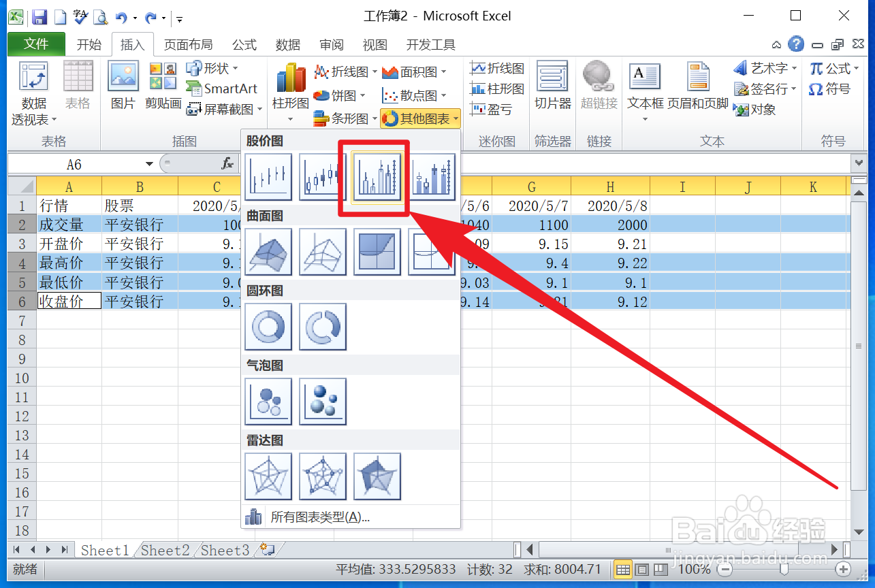Click the Name Box showing A6
875x588 pixels.
pos(81,164)
